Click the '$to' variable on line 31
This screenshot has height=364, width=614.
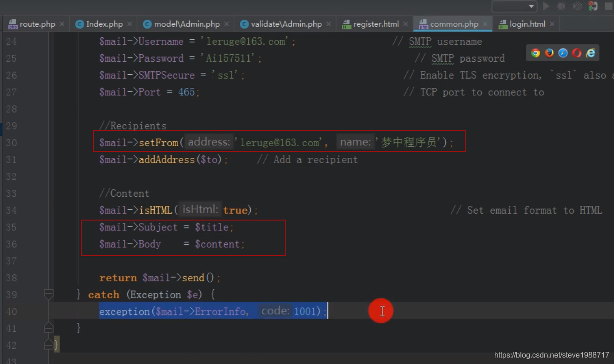coord(209,160)
